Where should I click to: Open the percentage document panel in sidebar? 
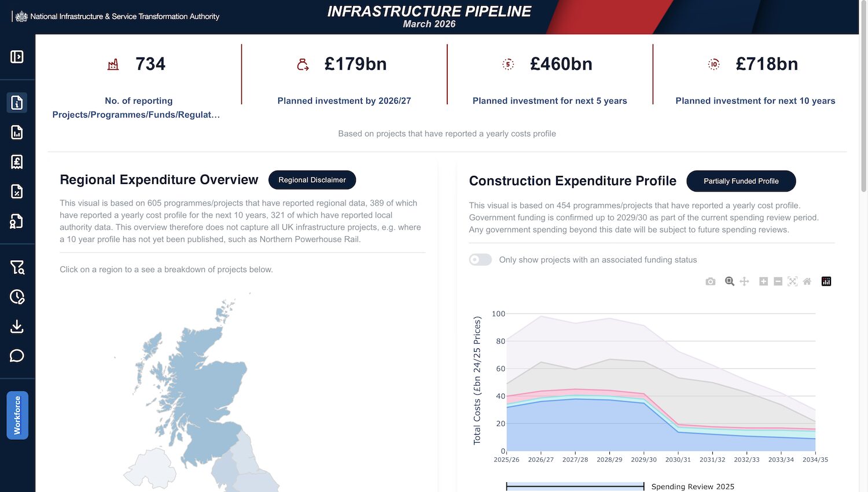17,192
